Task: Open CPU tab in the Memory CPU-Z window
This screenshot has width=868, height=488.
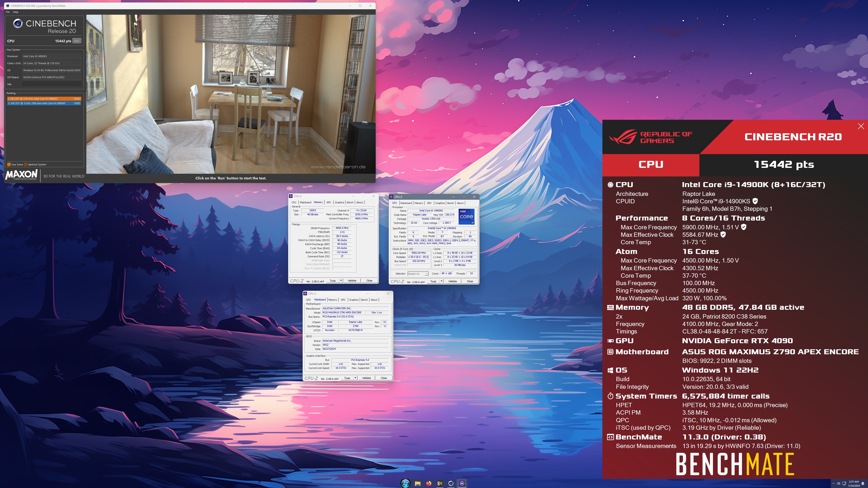Action: coord(294,202)
